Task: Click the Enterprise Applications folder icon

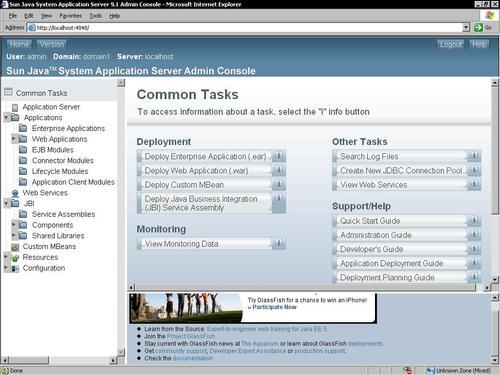Action: pyautogui.click(x=23, y=128)
